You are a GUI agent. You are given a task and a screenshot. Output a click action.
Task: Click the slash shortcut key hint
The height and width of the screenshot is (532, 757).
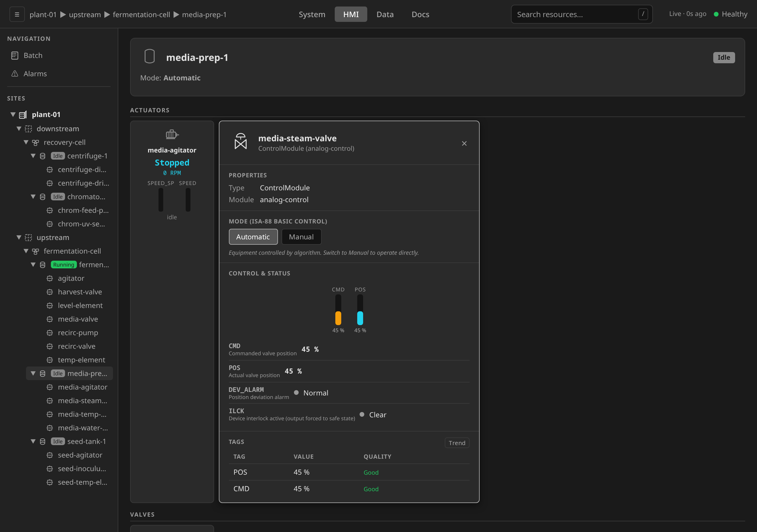[643, 14]
